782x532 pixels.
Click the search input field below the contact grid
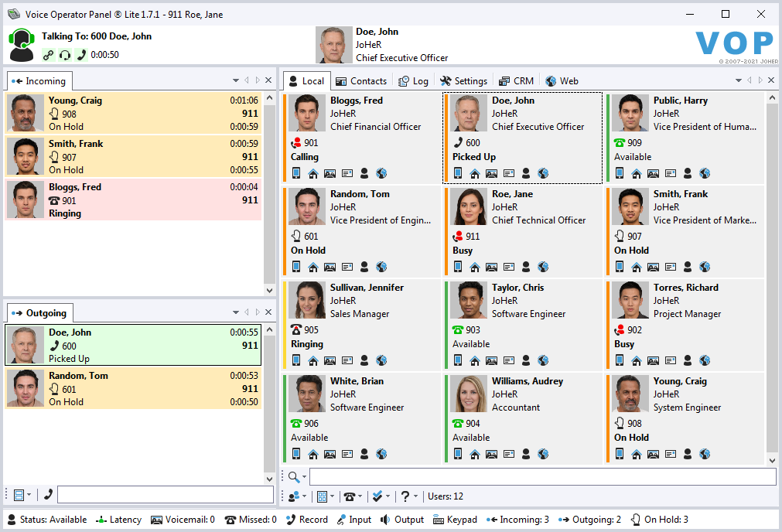pos(541,477)
